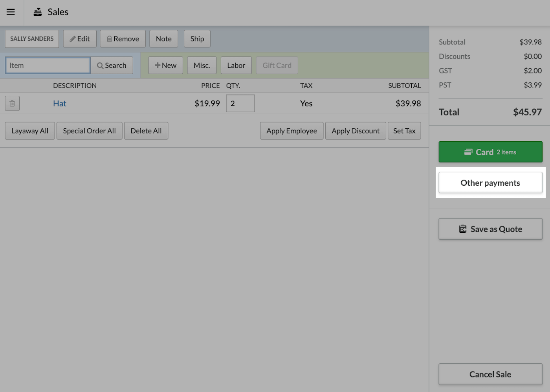Remove the customer from sale
The height and width of the screenshot is (392, 550).
[x=123, y=39]
